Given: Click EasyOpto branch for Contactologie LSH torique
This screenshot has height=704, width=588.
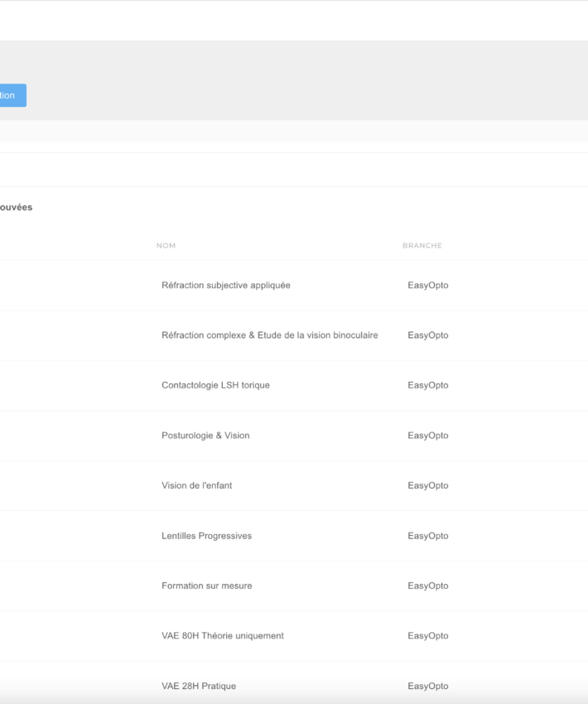Looking at the screenshot, I should [428, 385].
